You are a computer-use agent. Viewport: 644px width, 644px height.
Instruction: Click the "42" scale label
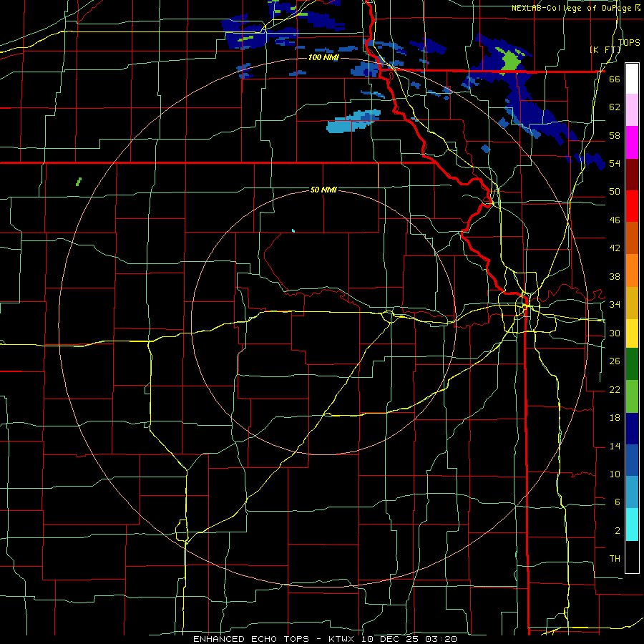tap(615, 248)
